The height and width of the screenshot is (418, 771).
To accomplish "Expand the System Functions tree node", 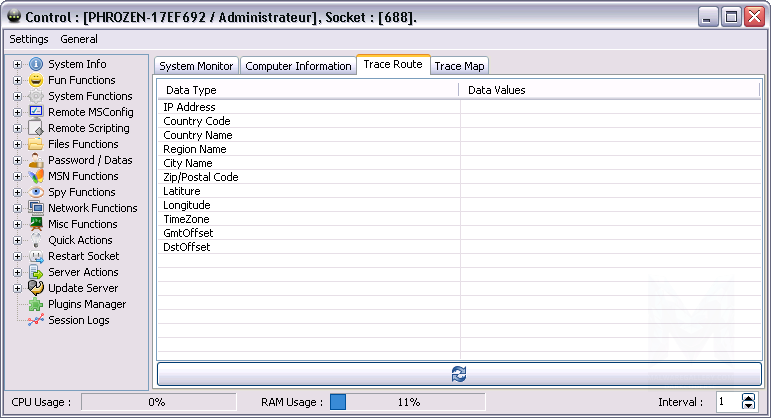I will [17, 96].
